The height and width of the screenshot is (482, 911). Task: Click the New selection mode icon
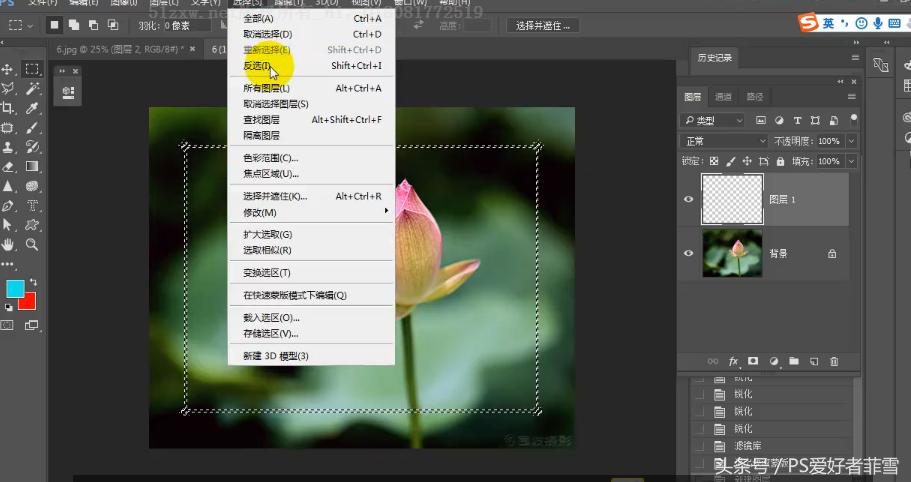[x=54, y=25]
